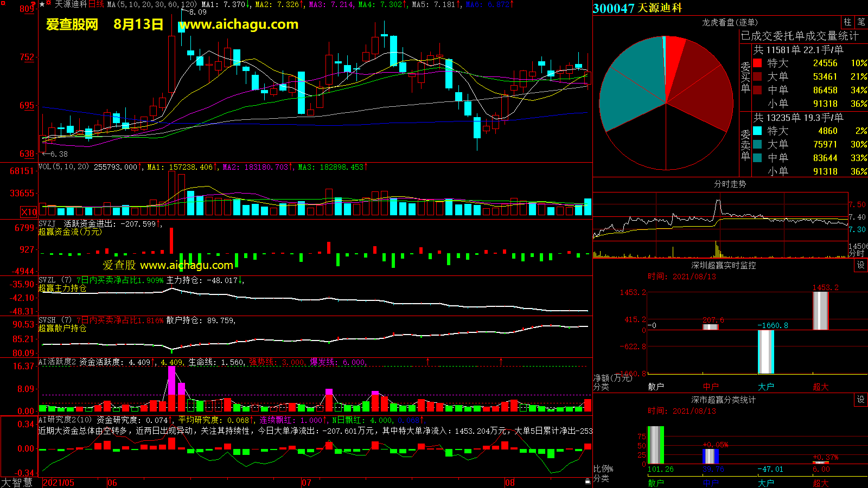
Task: Click the 大智慧 logo in bottom-left corner
Action: [x=17, y=483]
